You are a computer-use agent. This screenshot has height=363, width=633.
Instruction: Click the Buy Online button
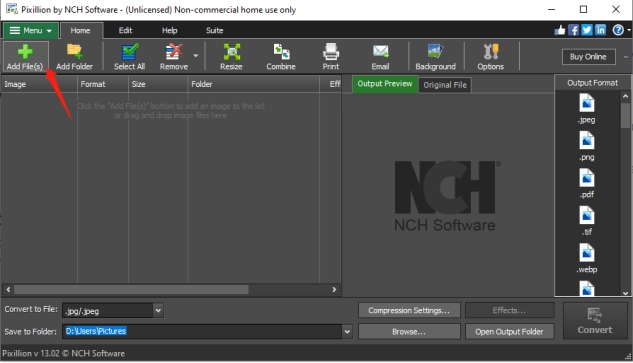588,57
